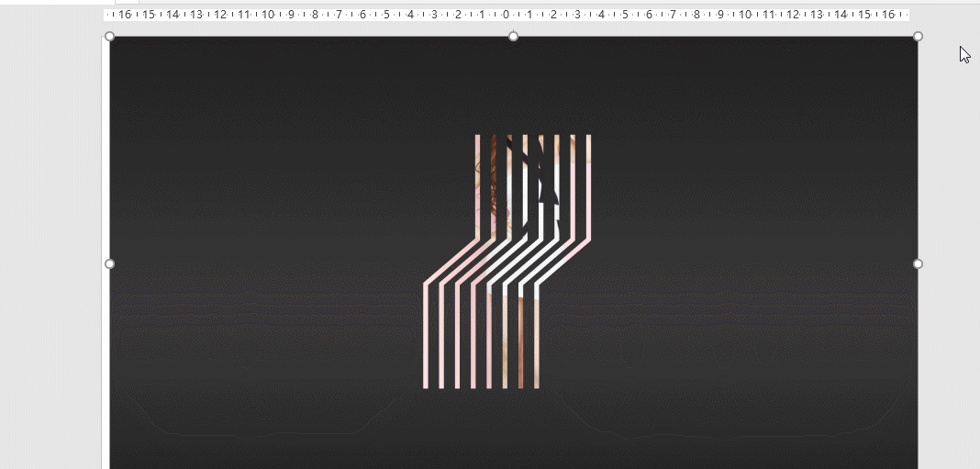This screenshot has height=469, width=980.
Task: Click the rightmost 16 mark on the ruler
Action: [x=886, y=15]
